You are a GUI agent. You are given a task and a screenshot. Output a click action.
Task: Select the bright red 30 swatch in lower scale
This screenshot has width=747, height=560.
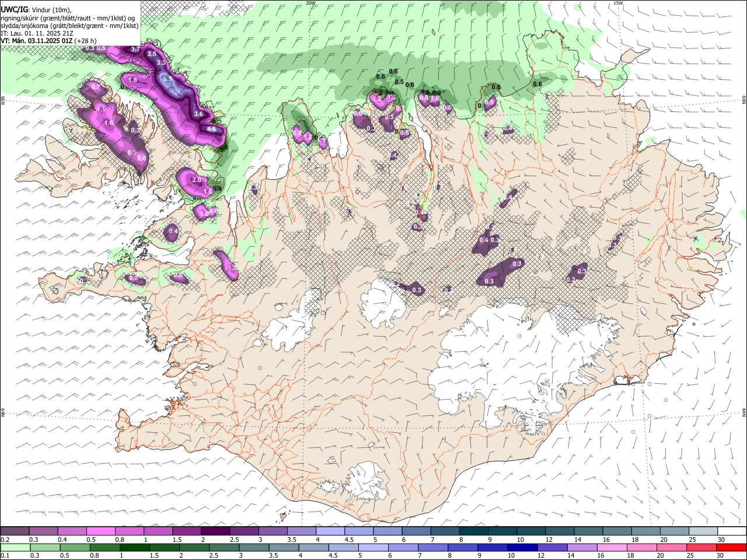click(x=731, y=548)
